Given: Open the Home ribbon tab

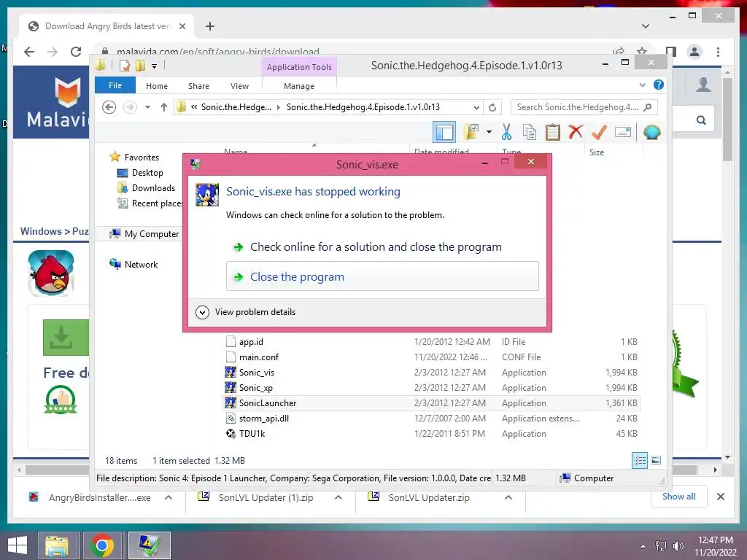Looking at the screenshot, I should click(x=157, y=86).
